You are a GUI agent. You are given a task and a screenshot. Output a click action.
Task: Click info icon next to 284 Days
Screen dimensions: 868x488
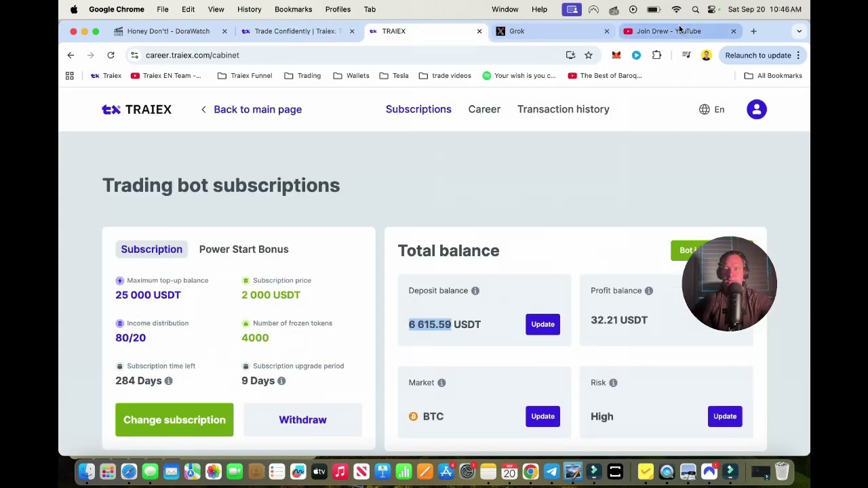pyautogui.click(x=168, y=381)
